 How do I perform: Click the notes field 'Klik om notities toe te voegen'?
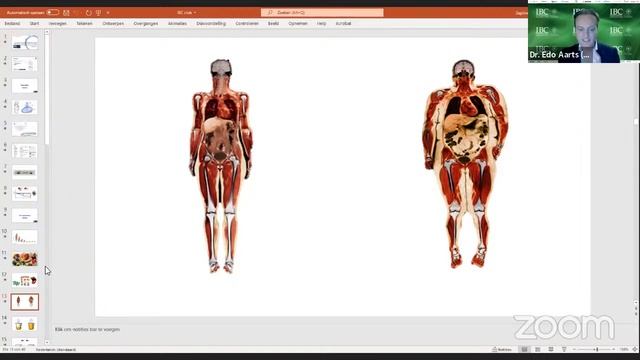(87, 329)
